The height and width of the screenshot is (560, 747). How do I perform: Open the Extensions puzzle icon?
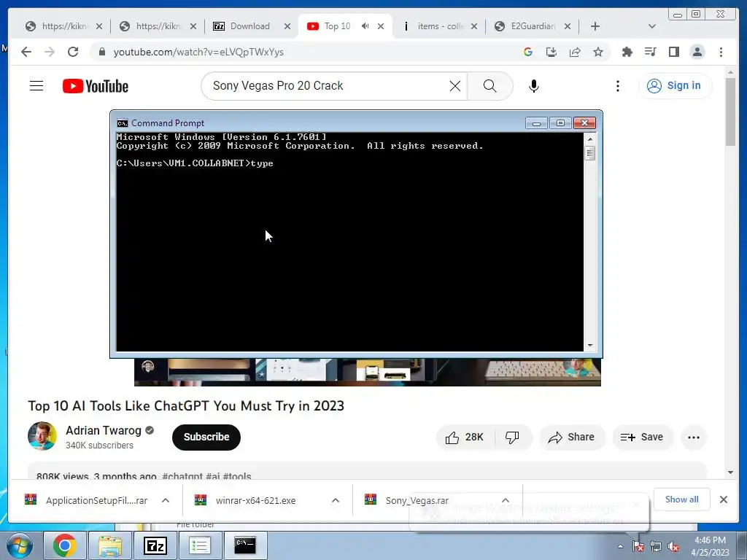click(627, 52)
